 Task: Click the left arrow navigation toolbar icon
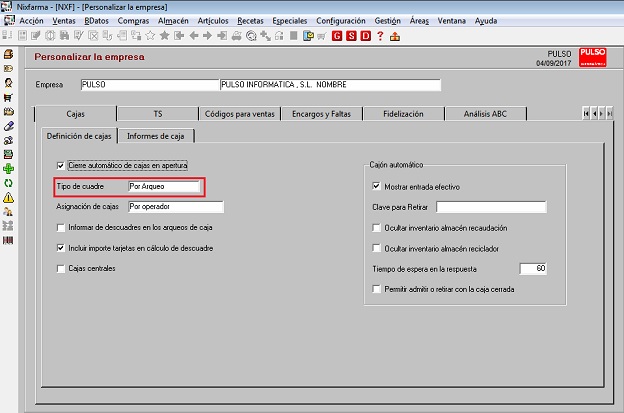(x=194, y=36)
